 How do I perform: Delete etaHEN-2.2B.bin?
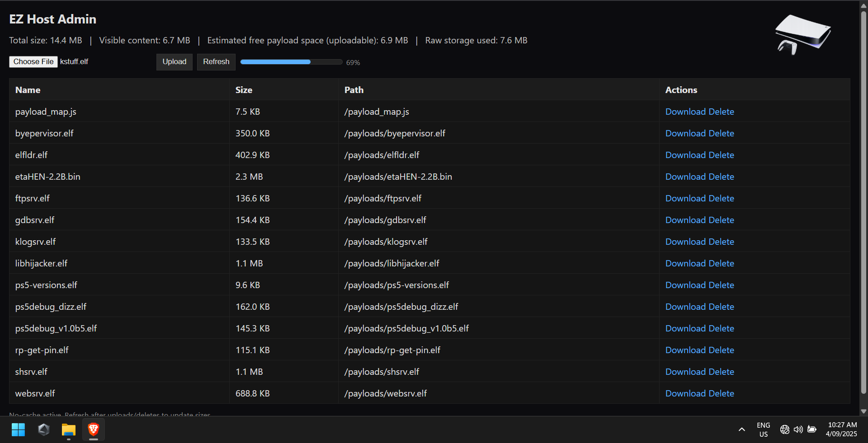click(x=721, y=177)
